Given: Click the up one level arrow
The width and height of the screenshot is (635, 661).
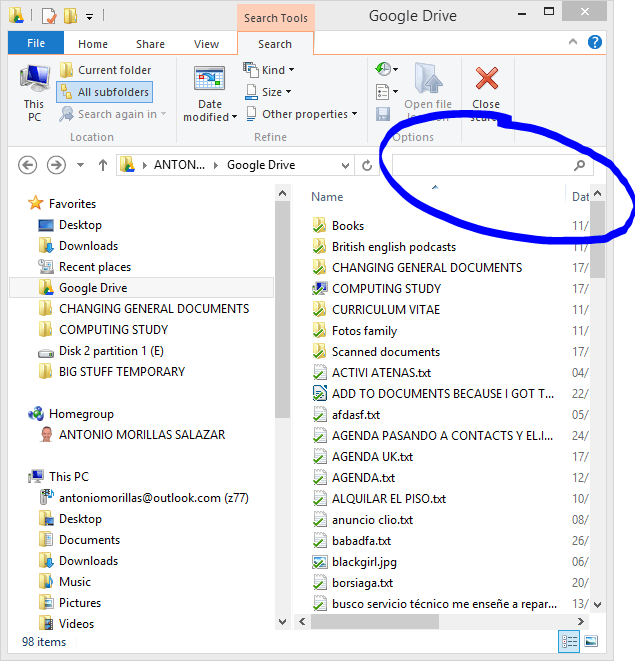Looking at the screenshot, I should tap(102, 165).
